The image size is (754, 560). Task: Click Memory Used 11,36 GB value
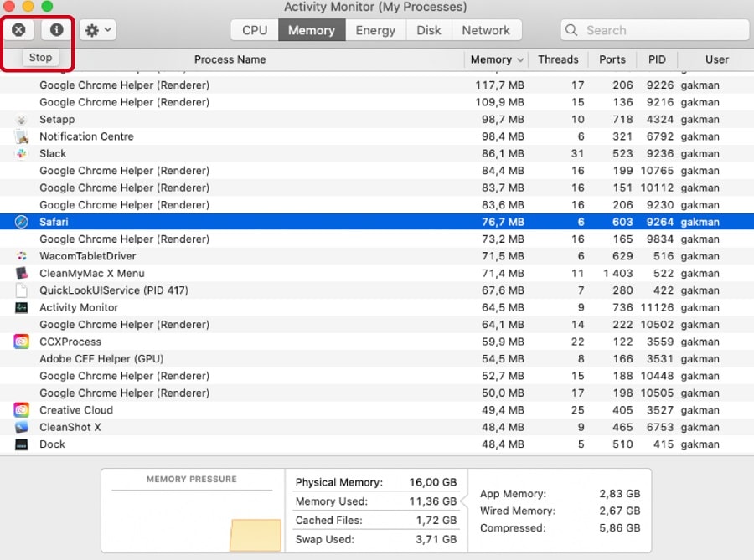click(433, 501)
